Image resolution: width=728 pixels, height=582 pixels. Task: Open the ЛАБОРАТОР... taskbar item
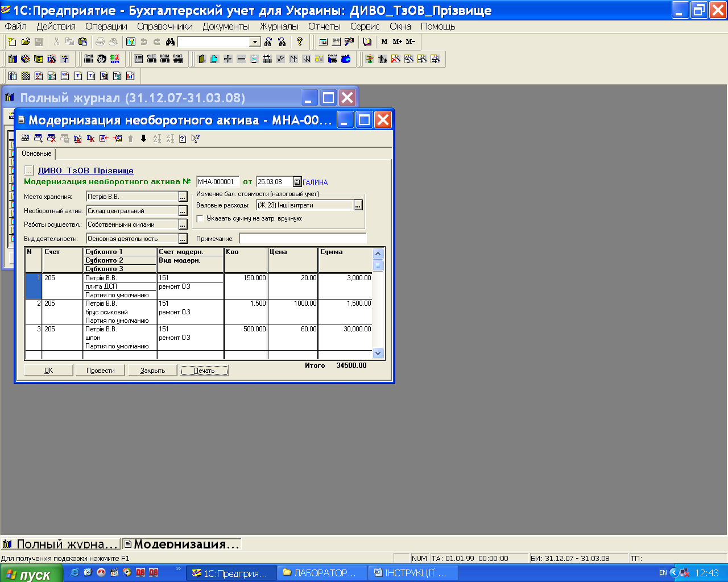322,573
